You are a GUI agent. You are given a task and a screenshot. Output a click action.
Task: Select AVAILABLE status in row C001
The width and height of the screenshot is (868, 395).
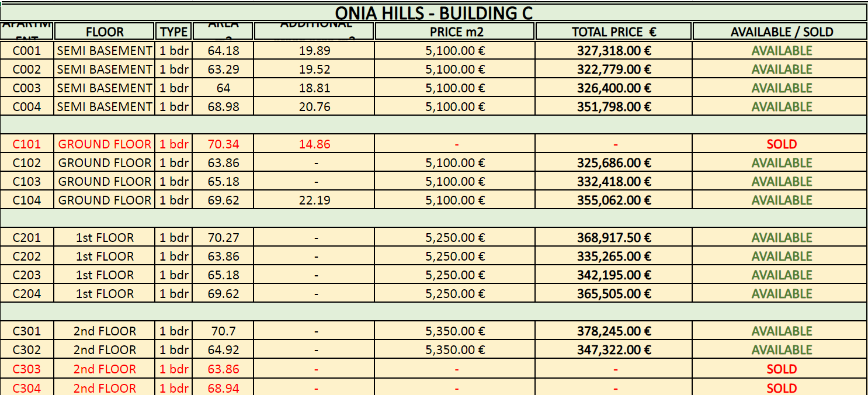[782, 51]
